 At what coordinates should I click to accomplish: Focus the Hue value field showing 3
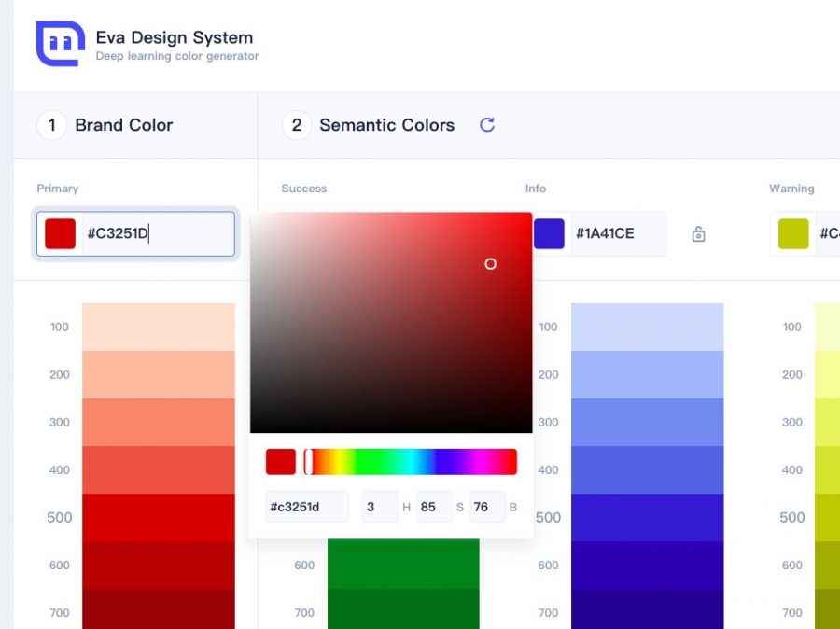pos(380,507)
